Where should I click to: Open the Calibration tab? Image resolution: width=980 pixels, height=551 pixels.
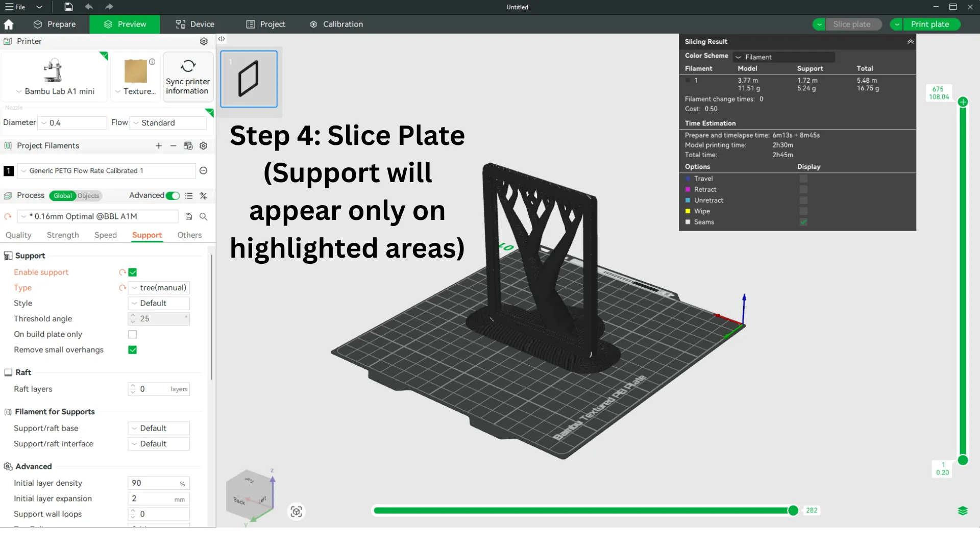[336, 24]
